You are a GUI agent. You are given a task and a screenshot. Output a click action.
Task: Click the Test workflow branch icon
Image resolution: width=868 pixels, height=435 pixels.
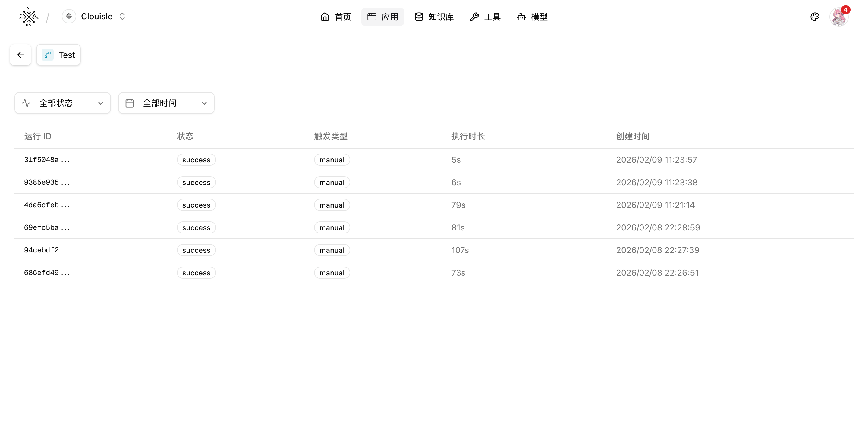(48, 55)
